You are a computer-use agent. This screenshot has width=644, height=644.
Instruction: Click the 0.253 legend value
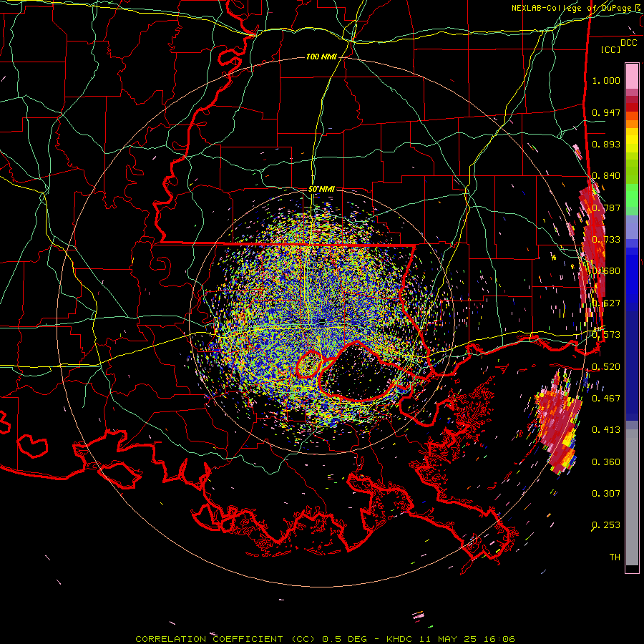point(606,525)
